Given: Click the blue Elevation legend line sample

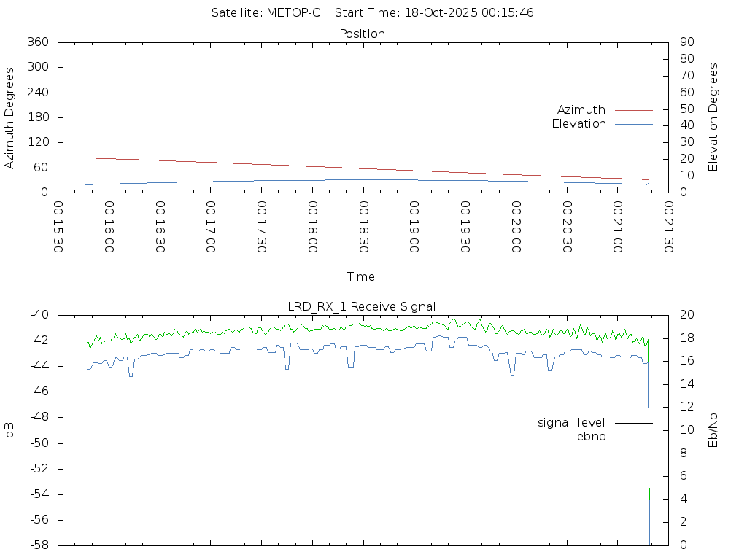Looking at the screenshot, I should 633,124.
